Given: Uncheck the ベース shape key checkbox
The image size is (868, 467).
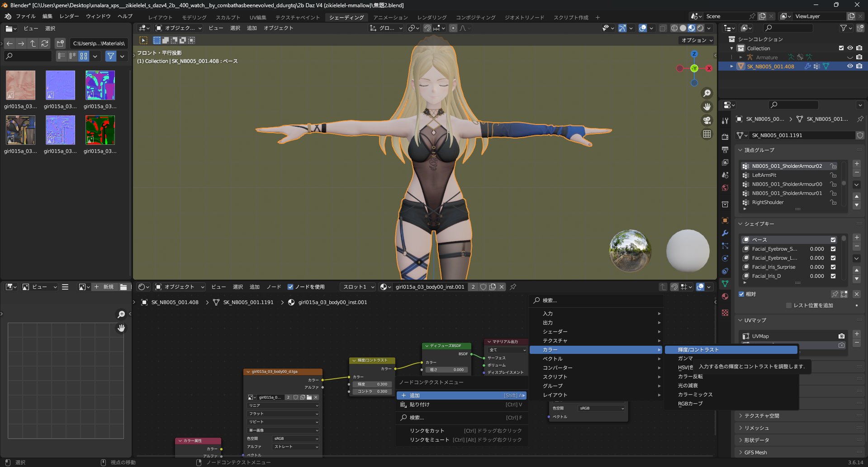Looking at the screenshot, I should click(x=833, y=240).
